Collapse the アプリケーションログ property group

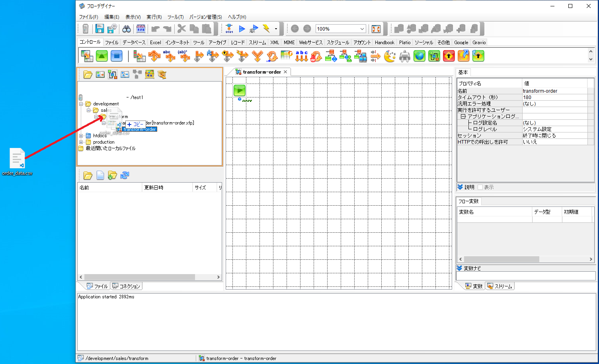point(463,117)
